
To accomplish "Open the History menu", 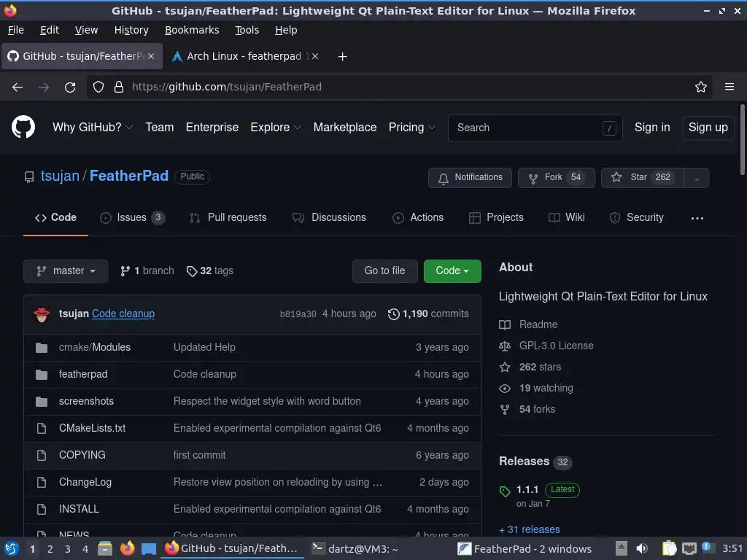I will [x=131, y=30].
